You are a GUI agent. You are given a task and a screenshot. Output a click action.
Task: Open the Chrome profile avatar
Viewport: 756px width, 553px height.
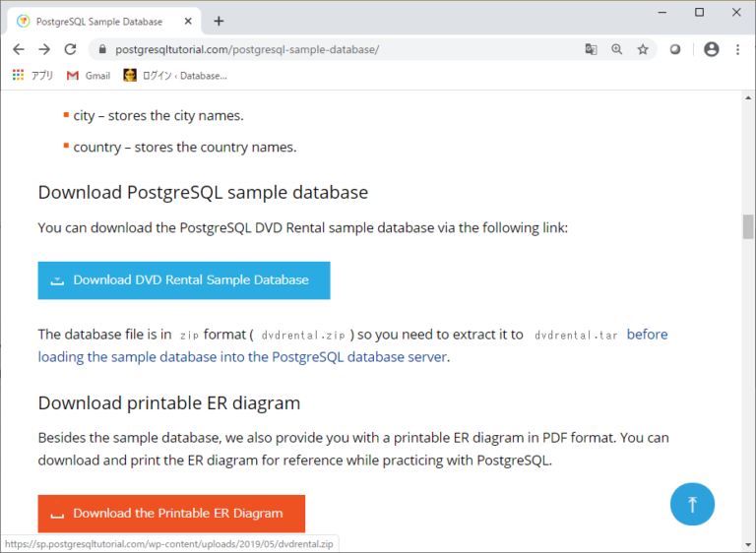click(x=711, y=49)
